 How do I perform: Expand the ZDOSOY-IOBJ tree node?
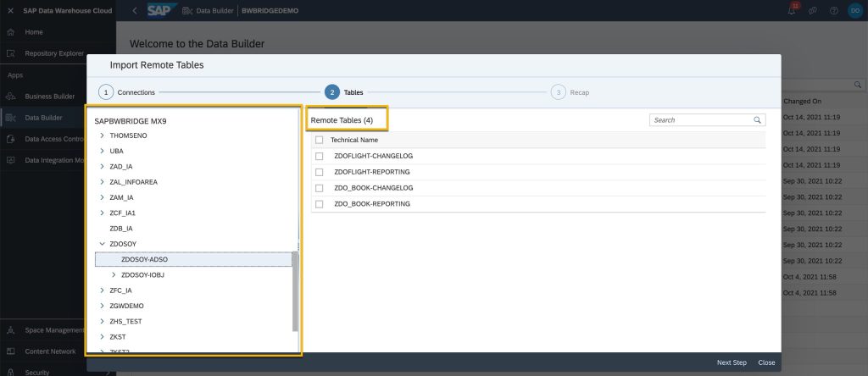(x=114, y=275)
